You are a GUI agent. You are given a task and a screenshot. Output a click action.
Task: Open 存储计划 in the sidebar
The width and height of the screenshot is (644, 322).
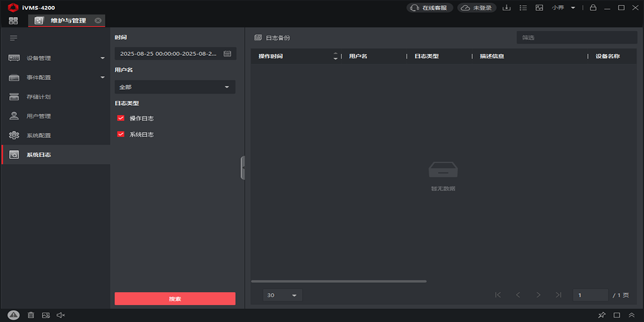55,97
